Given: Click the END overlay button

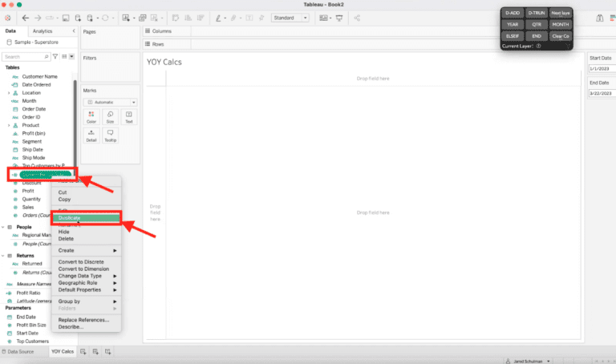Looking at the screenshot, I should [x=537, y=36].
